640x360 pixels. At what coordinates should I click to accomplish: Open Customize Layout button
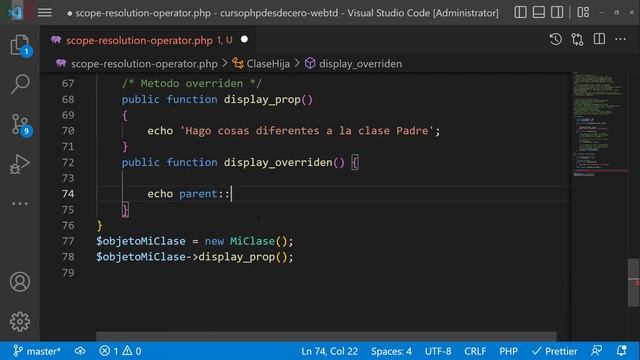click(583, 12)
